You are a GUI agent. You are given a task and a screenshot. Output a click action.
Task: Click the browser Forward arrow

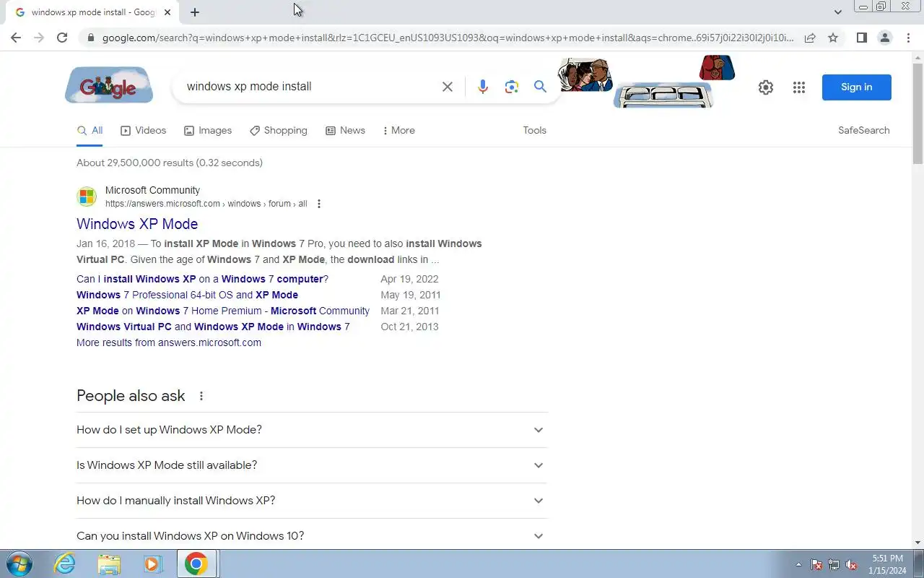point(39,38)
